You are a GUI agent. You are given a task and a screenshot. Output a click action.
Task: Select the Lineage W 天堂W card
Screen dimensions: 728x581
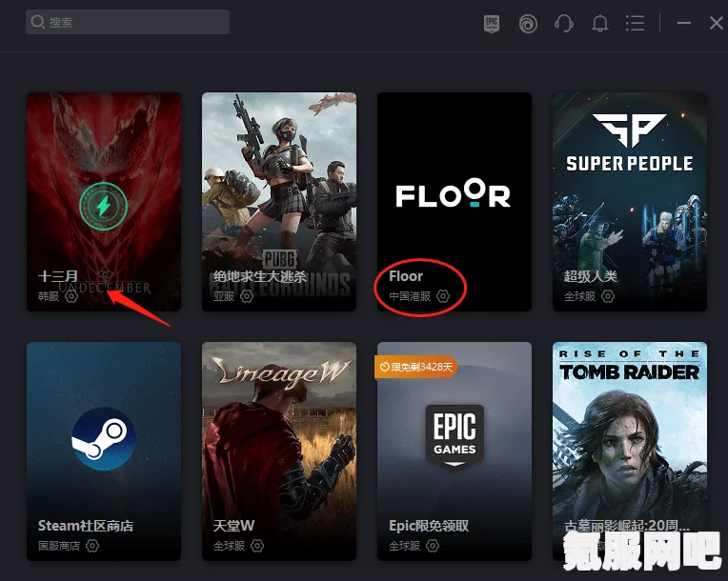[x=279, y=451]
